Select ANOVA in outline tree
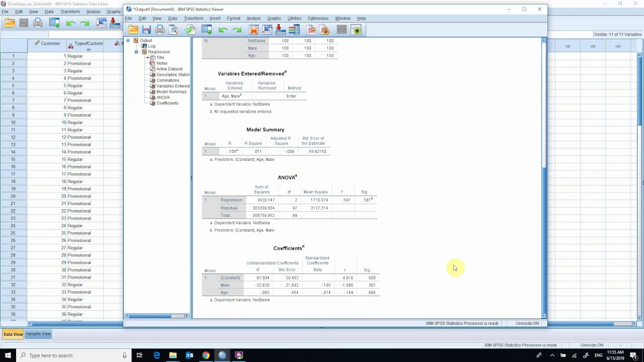The width and height of the screenshot is (644, 362). pos(163,98)
